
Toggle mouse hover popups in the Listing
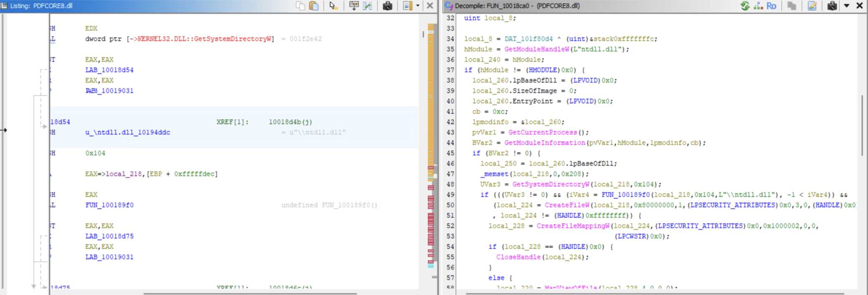333,6
